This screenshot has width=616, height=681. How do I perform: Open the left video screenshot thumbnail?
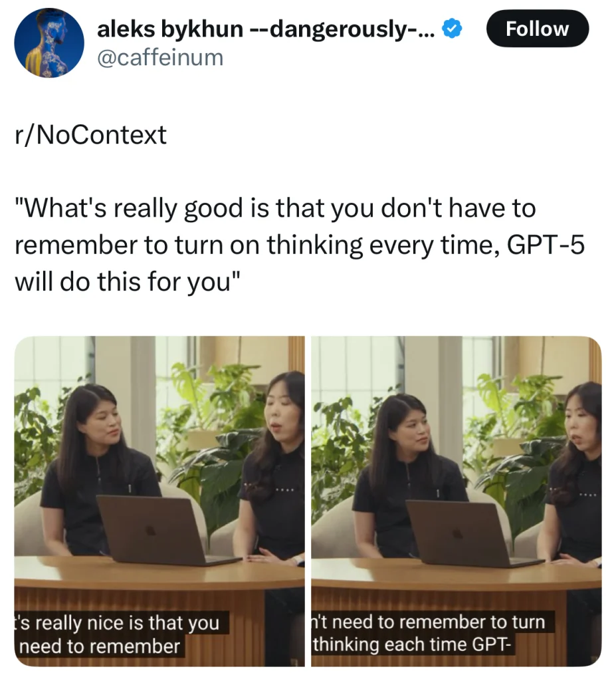pos(159,501)
